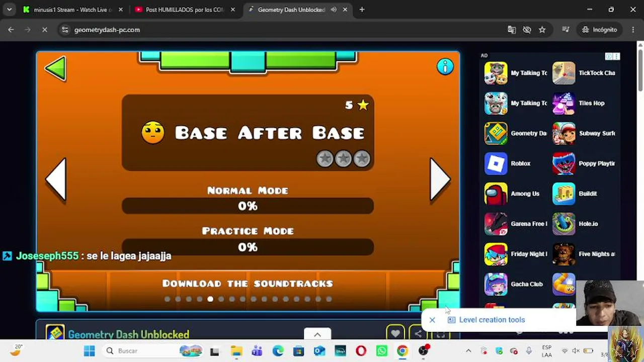Open the Geometry Dash game icon in the ad list
644x362 pixels.
(x=496, y=133)
